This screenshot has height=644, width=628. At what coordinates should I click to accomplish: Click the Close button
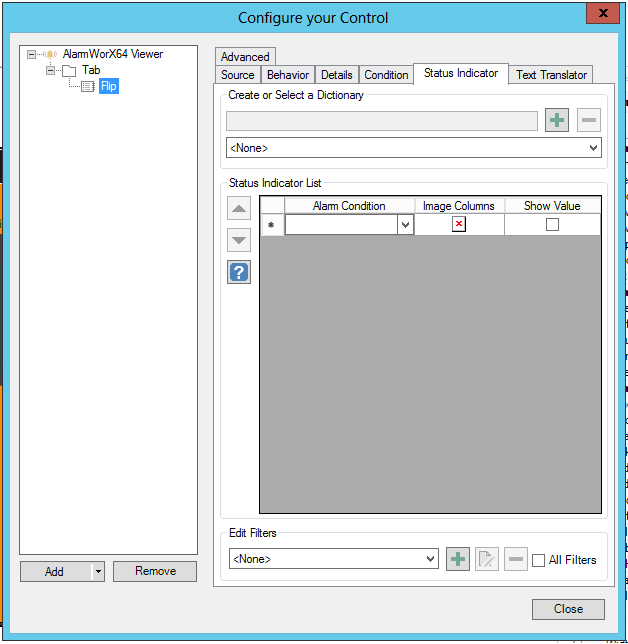(x=568, y=609)
